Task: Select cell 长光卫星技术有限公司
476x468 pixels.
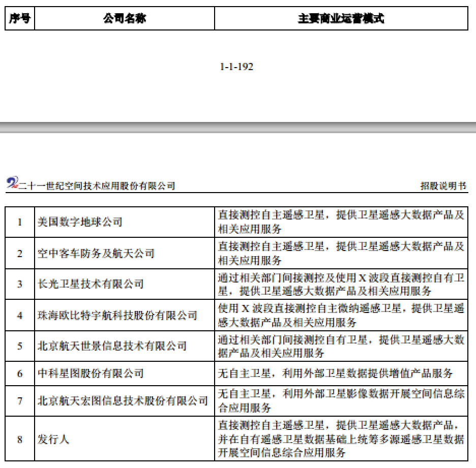Action: (125, 284)
